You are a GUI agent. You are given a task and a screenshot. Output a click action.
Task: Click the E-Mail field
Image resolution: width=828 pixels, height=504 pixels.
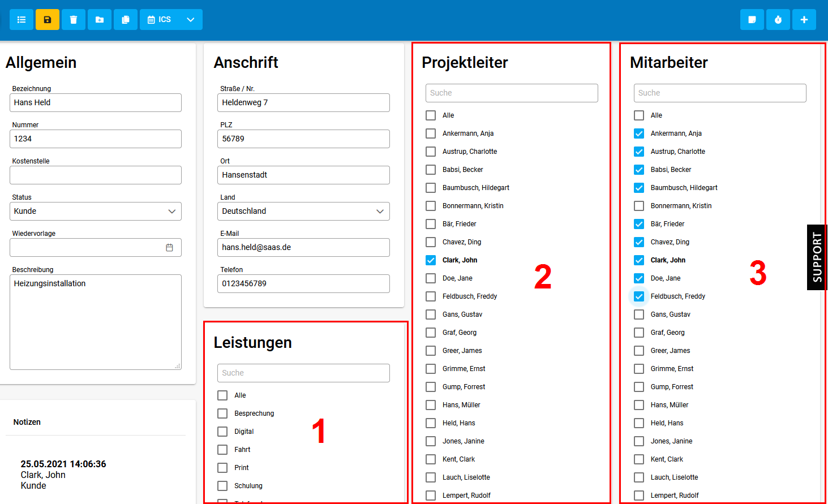click(x=303, y=247)
